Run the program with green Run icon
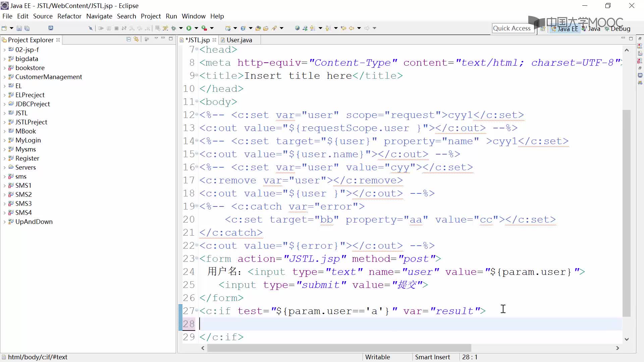The height and width of the screenshot is (362, 644). coord(189,28)
